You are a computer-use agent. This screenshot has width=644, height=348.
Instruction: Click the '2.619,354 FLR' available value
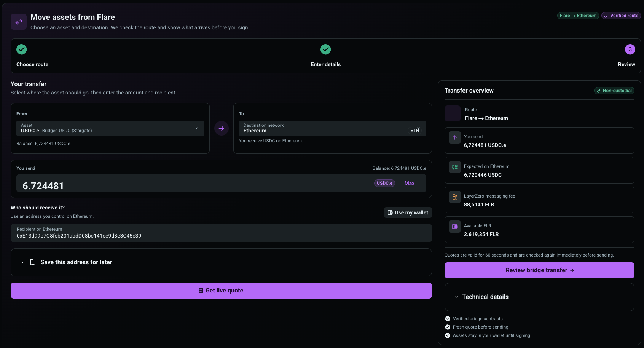coord(481,234)
